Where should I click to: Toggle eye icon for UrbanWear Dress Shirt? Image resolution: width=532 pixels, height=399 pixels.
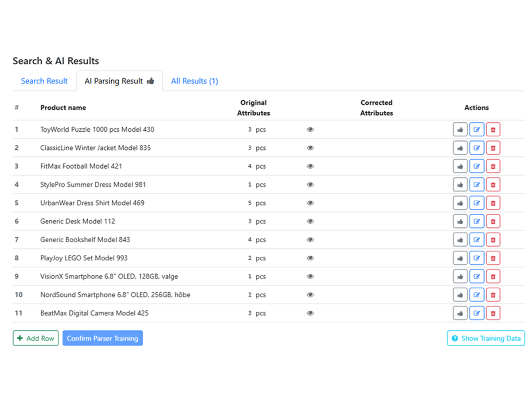click(310, 203)
